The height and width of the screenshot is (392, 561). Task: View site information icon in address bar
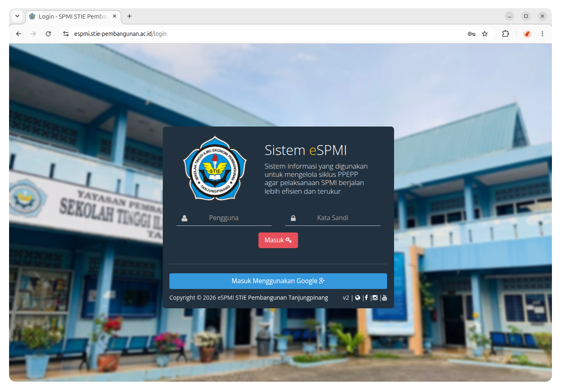66,34
